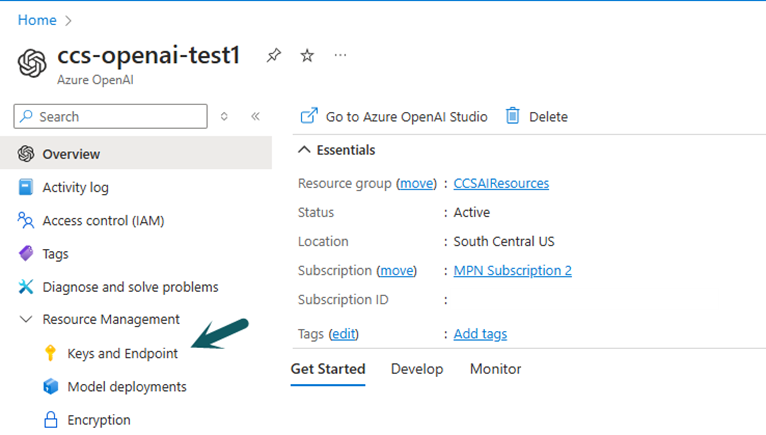766x435 pixels.
Task: Open Model deployments
Action: tap(127, 387)
